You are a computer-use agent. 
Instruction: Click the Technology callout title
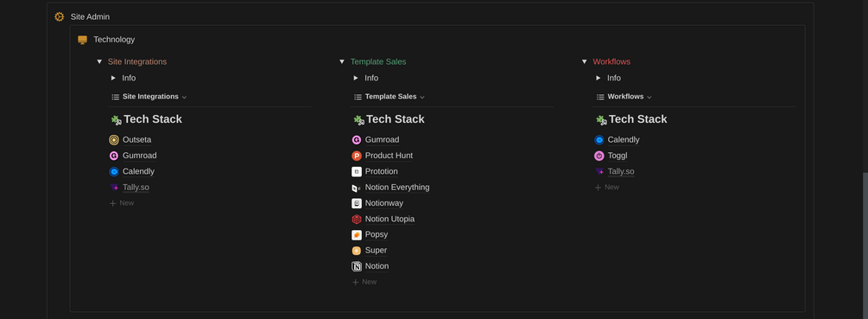114,40
